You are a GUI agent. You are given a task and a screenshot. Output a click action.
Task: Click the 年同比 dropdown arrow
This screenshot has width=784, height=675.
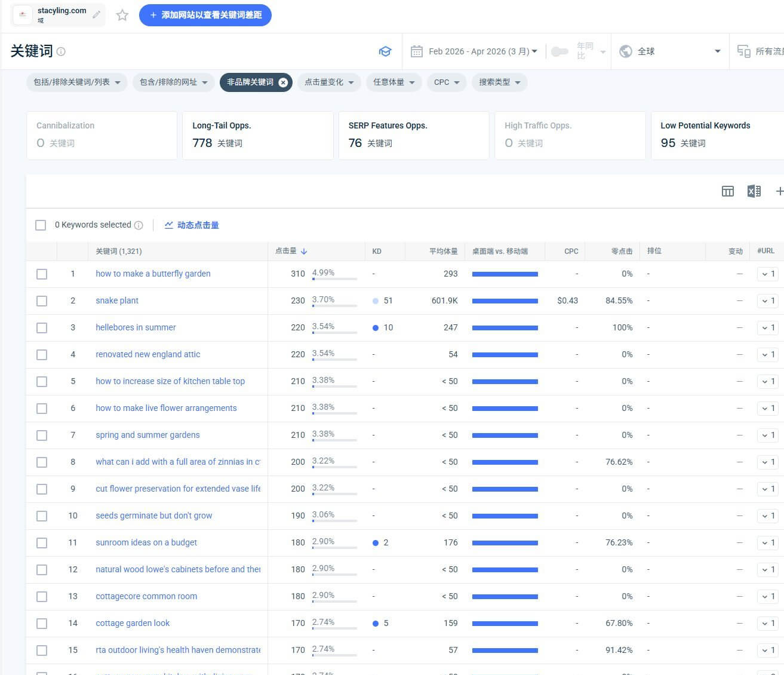(x=603, y=52)
